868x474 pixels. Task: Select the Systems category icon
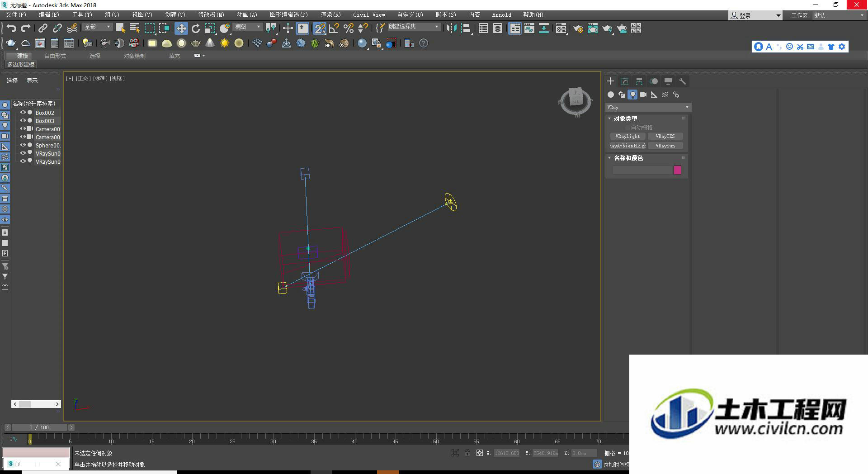click(676, 95)
